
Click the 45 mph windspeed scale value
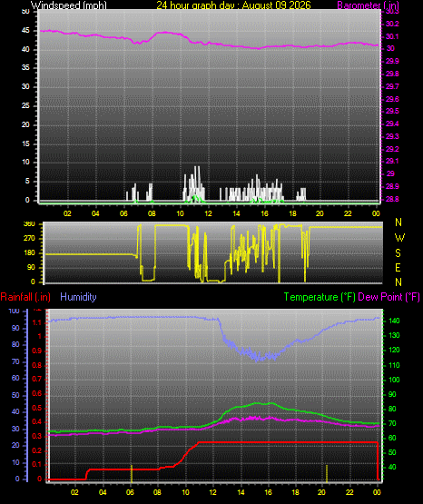(25, 31)
